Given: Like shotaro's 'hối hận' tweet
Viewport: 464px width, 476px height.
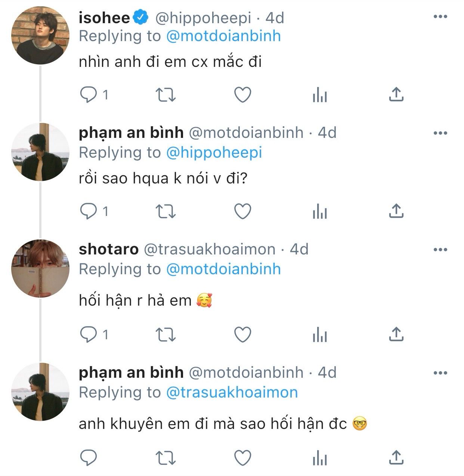Looking at the screenshot, I should [x=242, y=335].
